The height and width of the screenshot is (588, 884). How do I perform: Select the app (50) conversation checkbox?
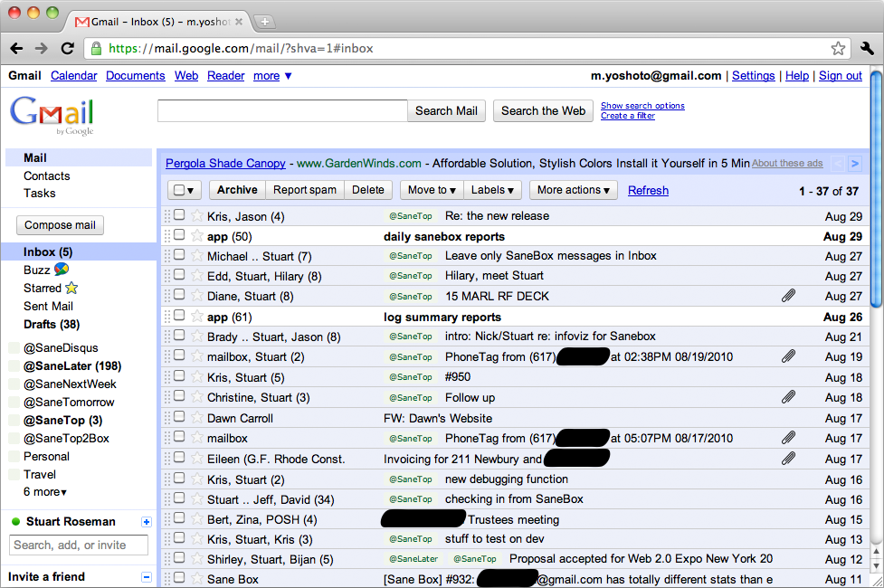point(179,234)
